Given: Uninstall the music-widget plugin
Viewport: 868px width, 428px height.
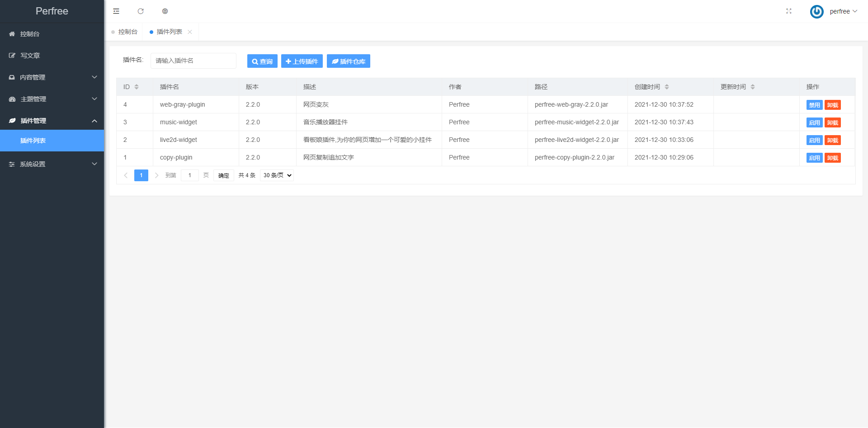Looking at the screenshot, I should (833, 122).
